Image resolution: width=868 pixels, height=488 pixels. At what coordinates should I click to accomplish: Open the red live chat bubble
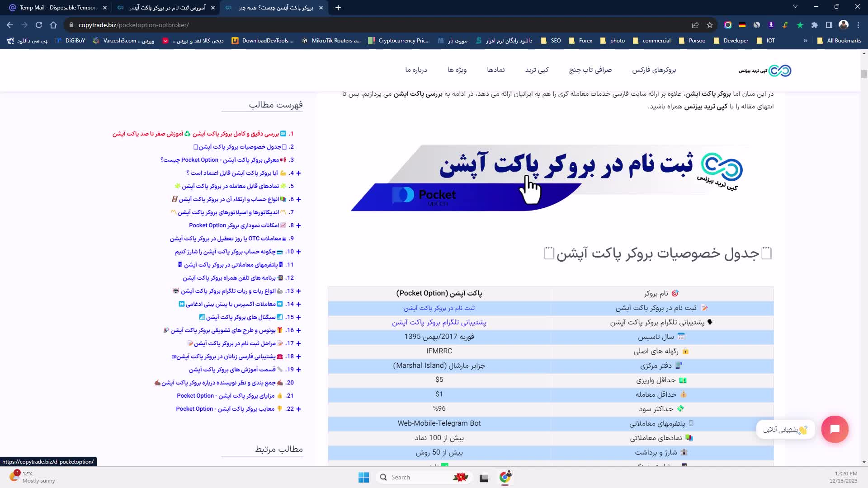point(835,429)
